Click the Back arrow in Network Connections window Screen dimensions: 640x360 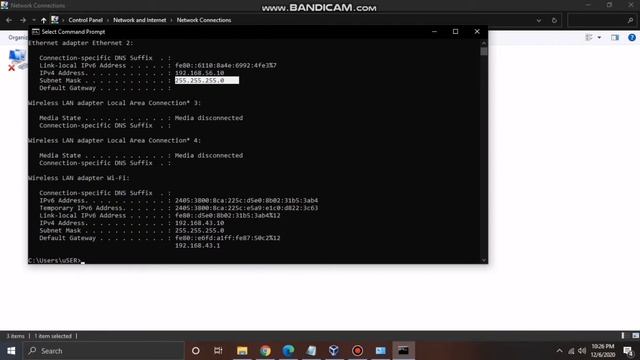[9, 20]
